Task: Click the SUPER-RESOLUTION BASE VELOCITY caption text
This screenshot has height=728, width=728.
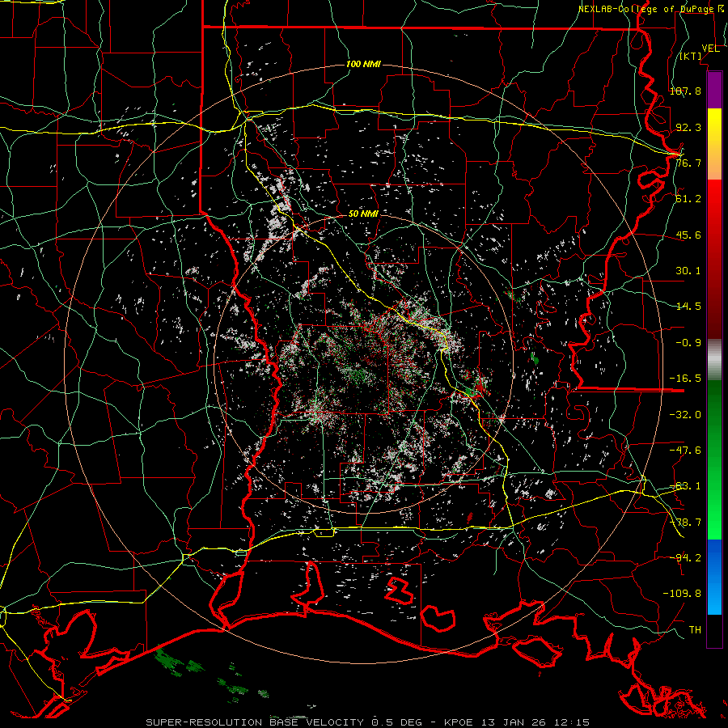Action: click(255, 722)
